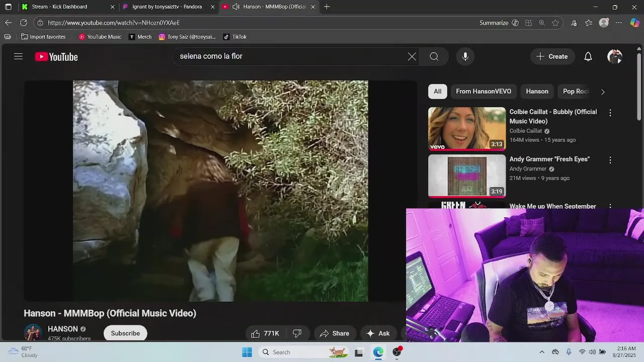Close the Pandora tab

(212, 7)
